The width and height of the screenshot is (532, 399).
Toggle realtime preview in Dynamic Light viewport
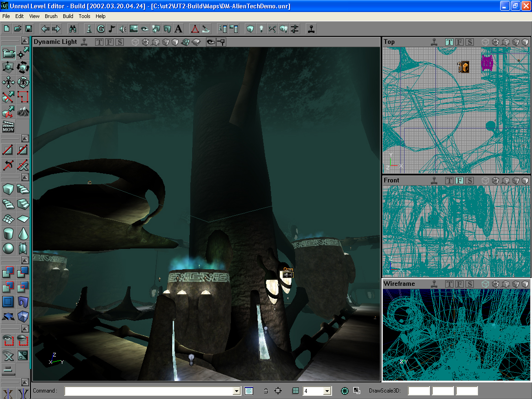[85, 42]
